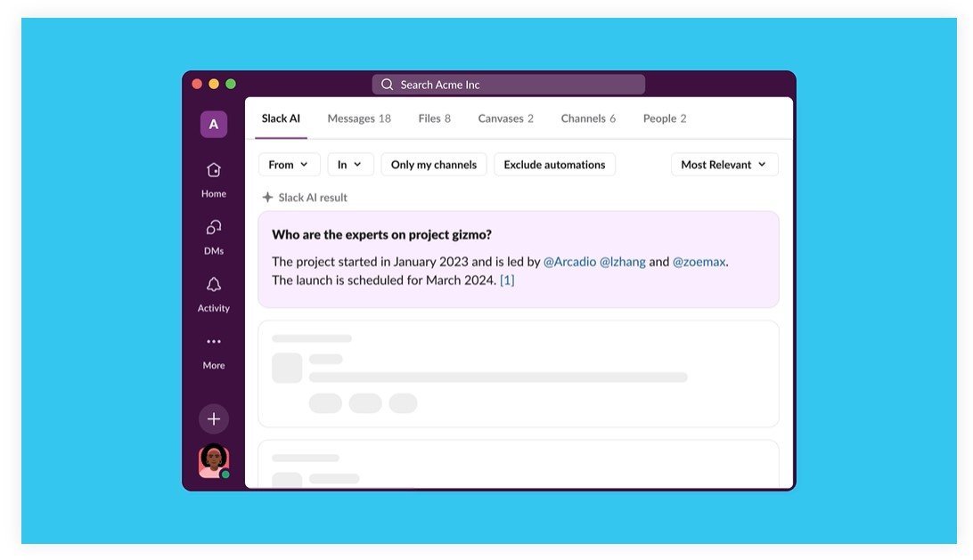
Task: Open the In filter dropdown
Action: (x=350, y=165)
